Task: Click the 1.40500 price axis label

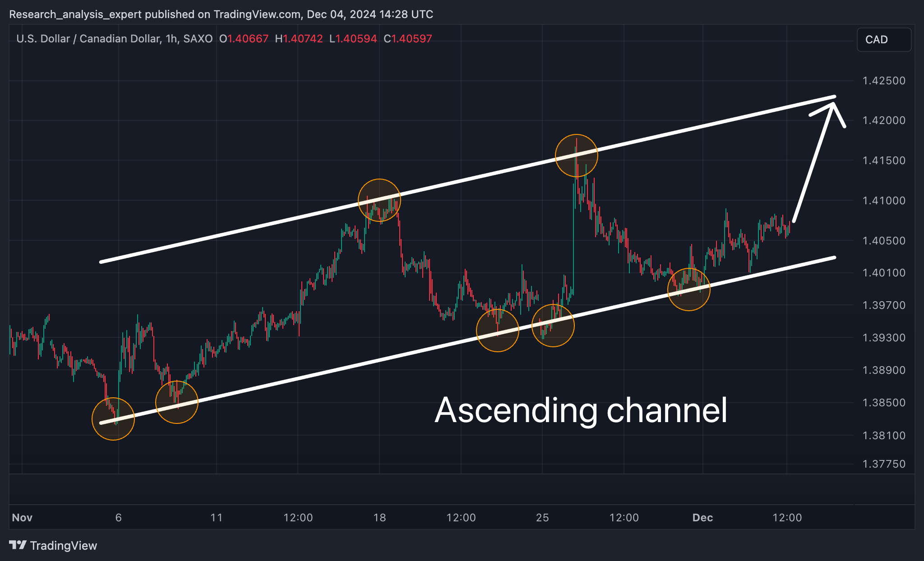Action: pyautogui.click(x=884, y=241)
